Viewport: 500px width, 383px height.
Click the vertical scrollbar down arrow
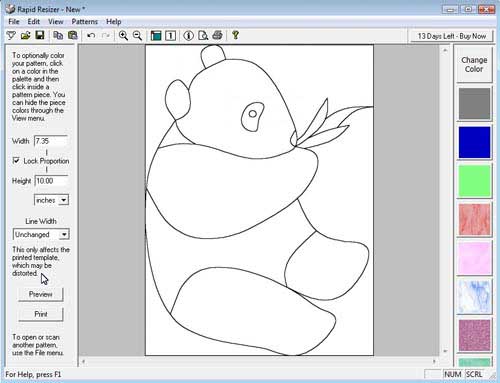(445, 351)
